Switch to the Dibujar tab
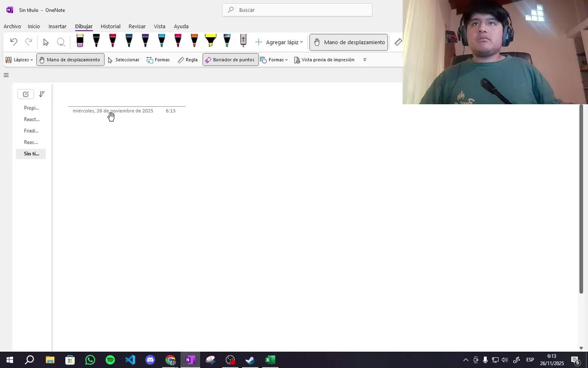Image resolution: width=588 pixels, height=368 pixels. (x=84, y=26)
